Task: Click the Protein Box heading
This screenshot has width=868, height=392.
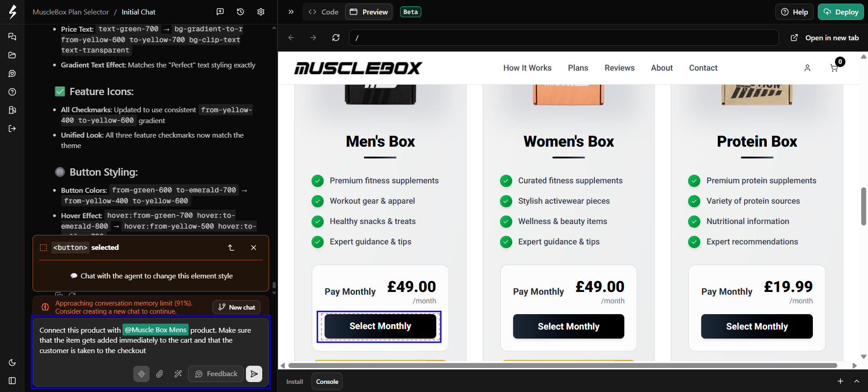Action: coord(757,142)
